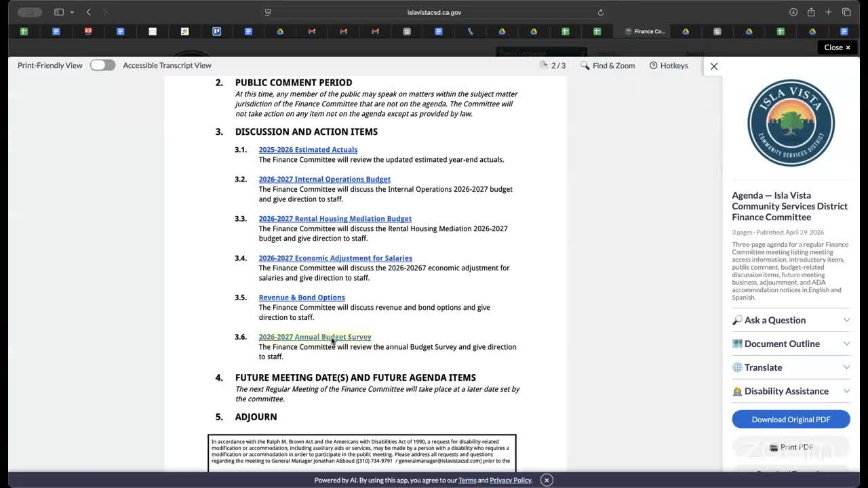Open 2026-2027 Rental Housing Mediation Budget link
Viewport: 868px width, 488px height.
tap(335, 219)
